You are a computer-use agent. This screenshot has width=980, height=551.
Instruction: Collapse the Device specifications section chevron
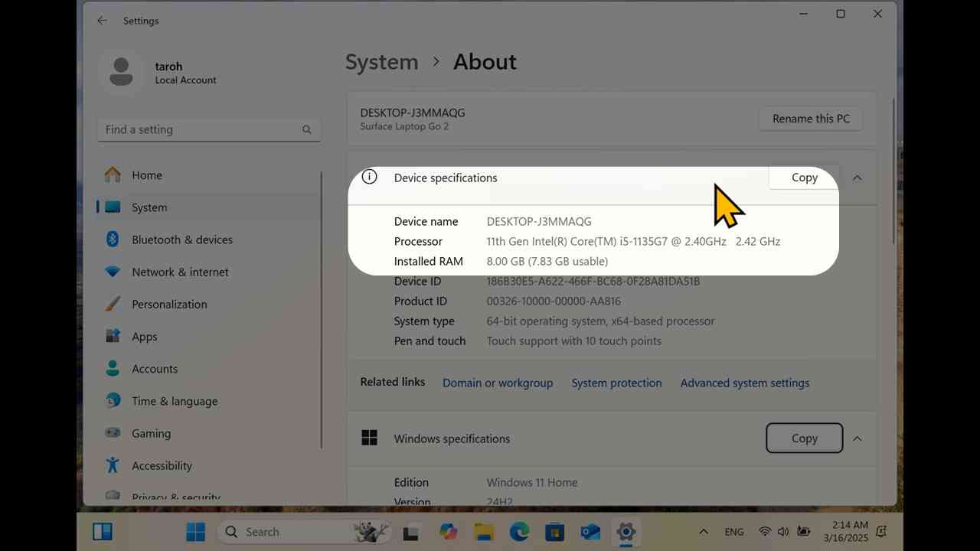[857, 178]
